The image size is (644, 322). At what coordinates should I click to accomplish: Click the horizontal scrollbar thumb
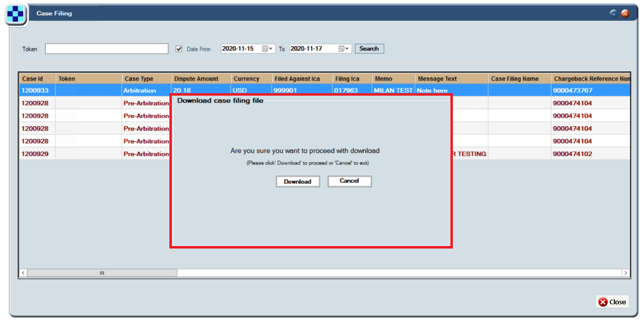click(x=102, y=273)
